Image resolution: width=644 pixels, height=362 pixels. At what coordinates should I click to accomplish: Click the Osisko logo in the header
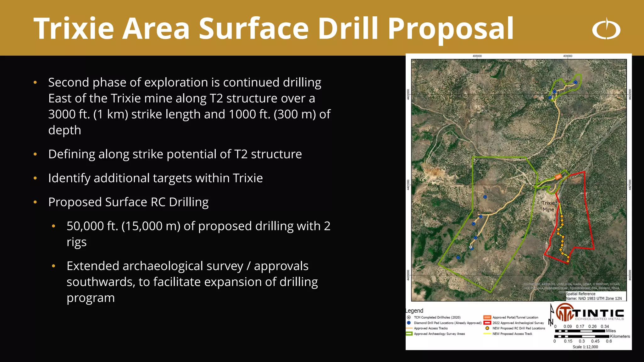606,29
